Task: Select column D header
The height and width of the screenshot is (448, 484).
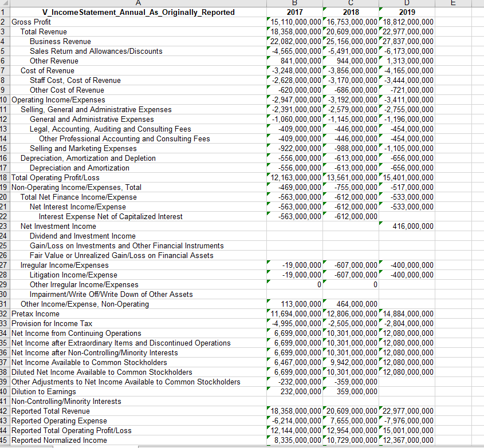Action: pos(407,3)
